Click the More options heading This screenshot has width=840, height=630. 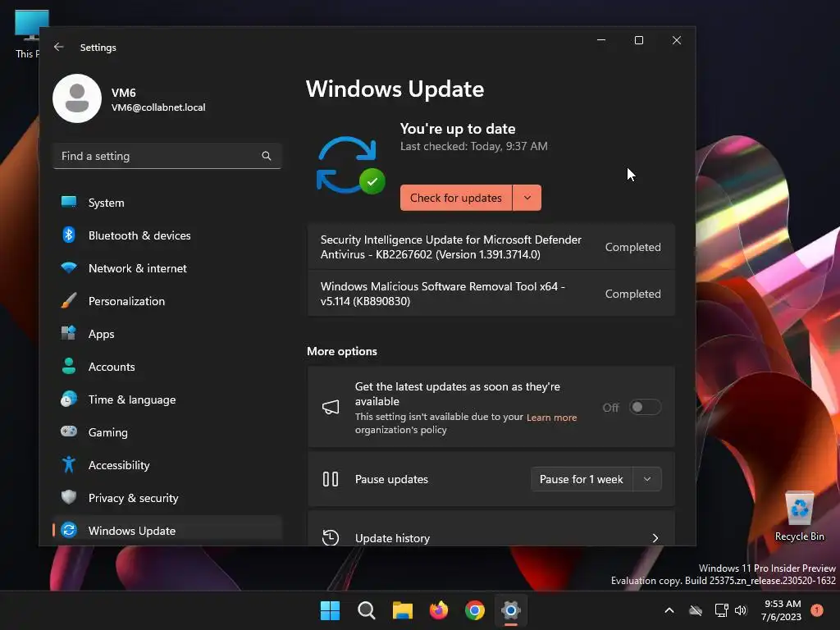342,351
